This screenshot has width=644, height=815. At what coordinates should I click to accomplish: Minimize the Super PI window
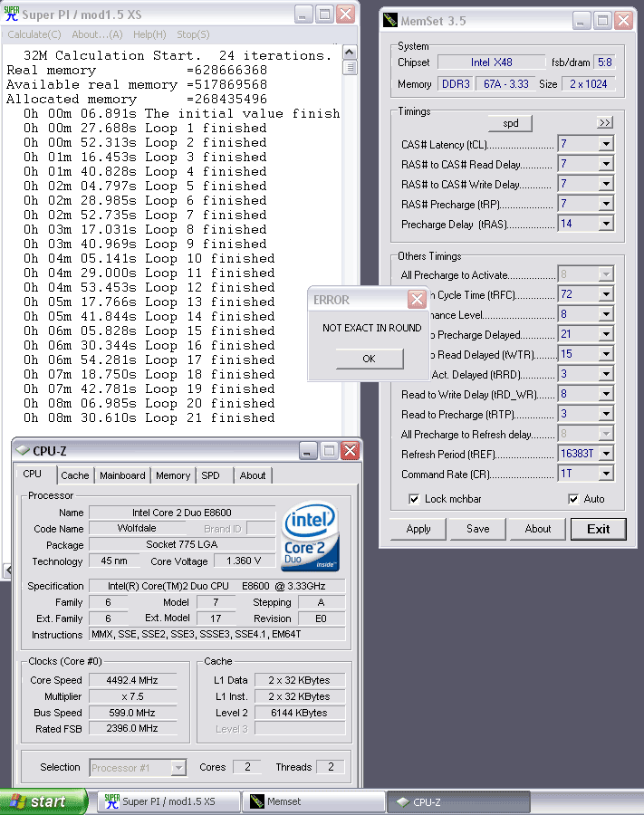(x=303, y=14)
